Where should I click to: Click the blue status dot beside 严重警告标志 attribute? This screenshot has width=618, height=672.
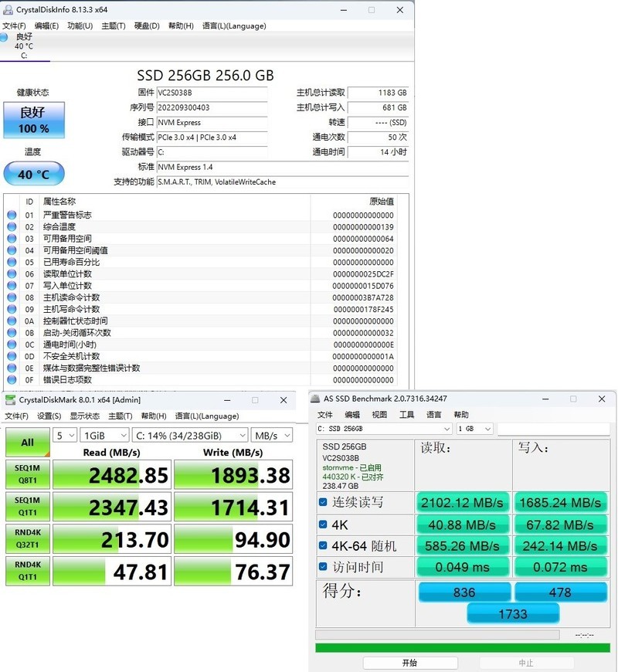click(x=10, y=214)
